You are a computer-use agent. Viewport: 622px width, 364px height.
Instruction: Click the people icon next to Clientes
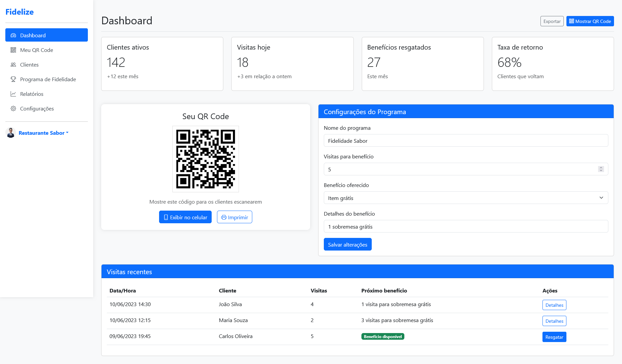pos(13,65)
